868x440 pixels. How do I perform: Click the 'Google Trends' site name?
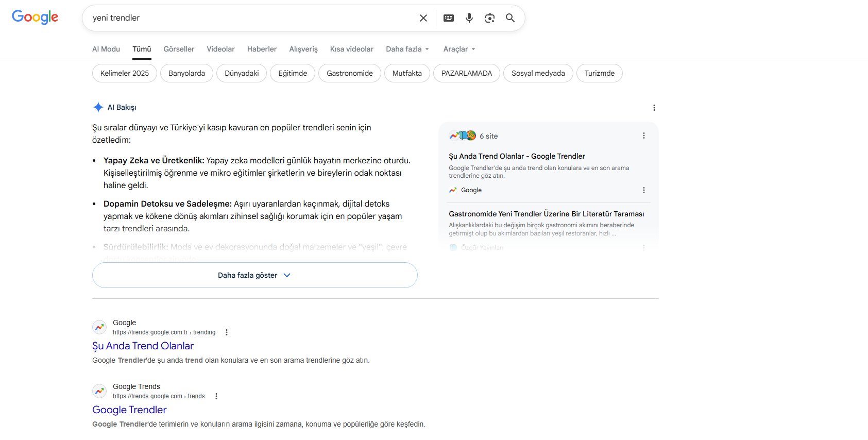(x=137, y=386)
